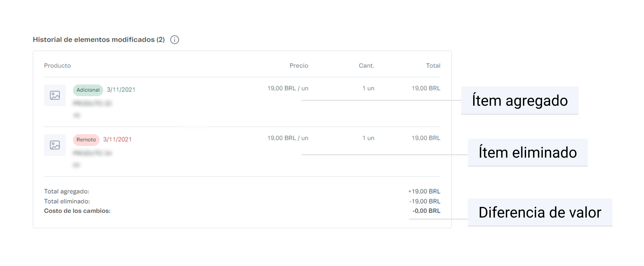Click the Costo de los cambios label
The height and width of the screenshot is (266, 644).
[77, 211]
